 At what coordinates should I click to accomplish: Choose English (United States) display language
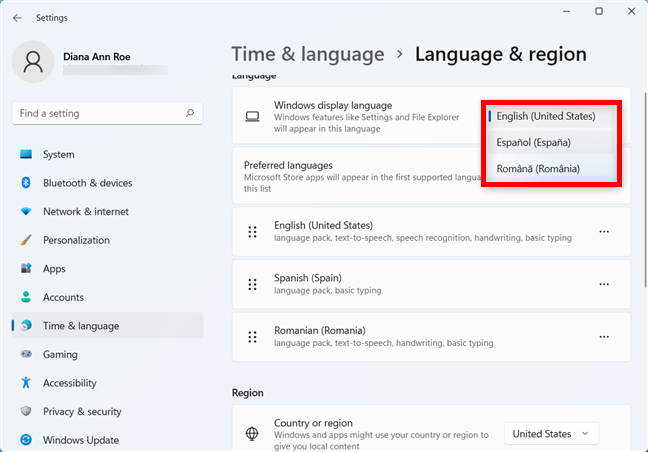(546, 116)
